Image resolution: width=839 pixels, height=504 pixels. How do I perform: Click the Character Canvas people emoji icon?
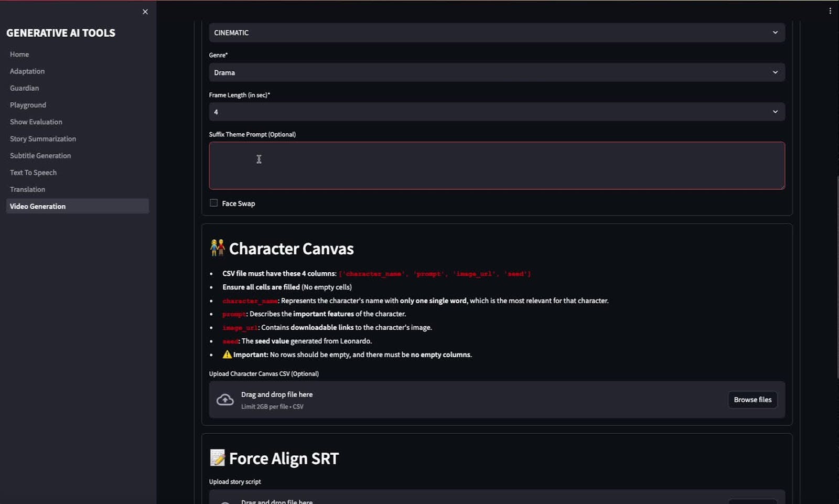click(x=217, y=248)
